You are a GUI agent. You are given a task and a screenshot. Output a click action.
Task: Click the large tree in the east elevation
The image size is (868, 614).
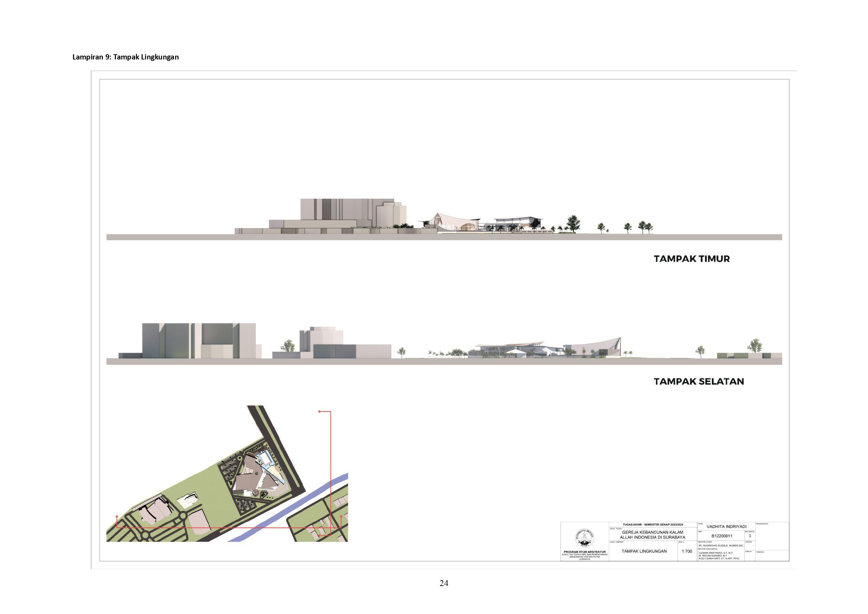coord(573,223)
